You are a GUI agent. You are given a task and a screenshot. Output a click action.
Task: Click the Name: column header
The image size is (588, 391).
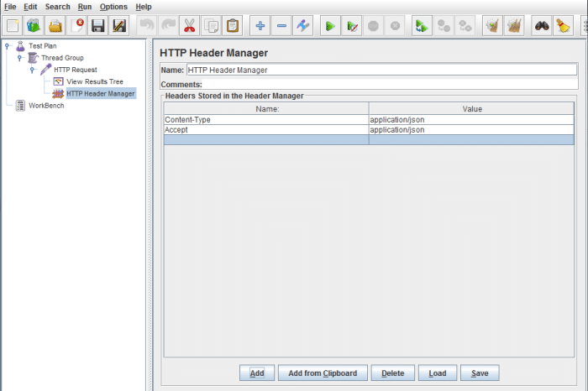tap(266, 109)
